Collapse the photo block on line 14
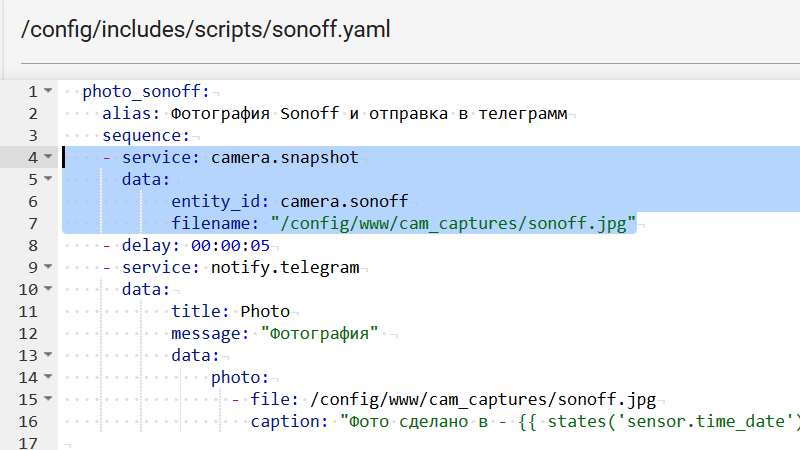 (48, 377)
